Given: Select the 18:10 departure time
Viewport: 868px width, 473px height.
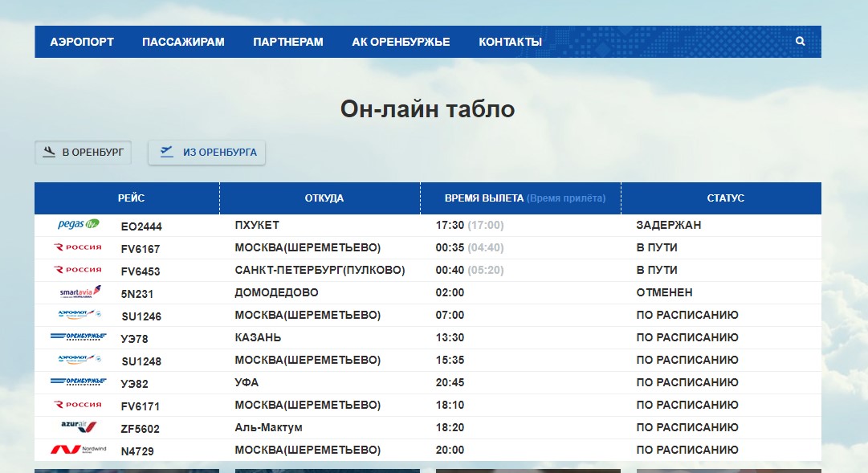Looking at the screenshot, I should pos(450,405).
